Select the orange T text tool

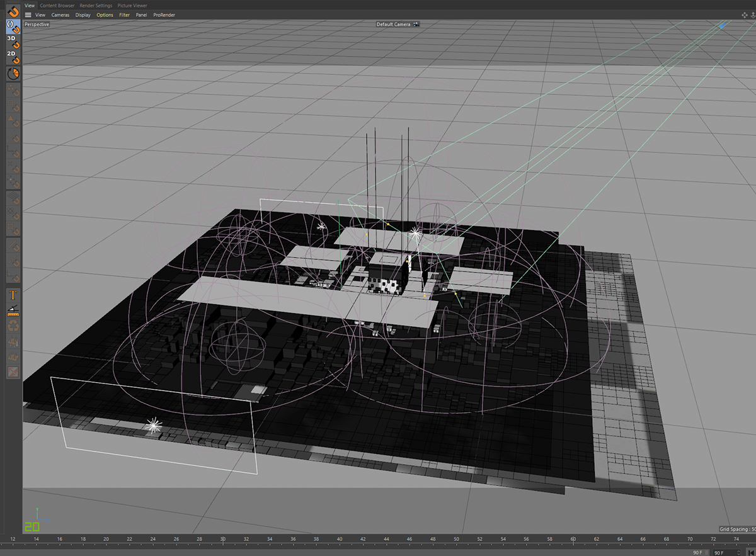pyautogui.click(x=13, y=295)
